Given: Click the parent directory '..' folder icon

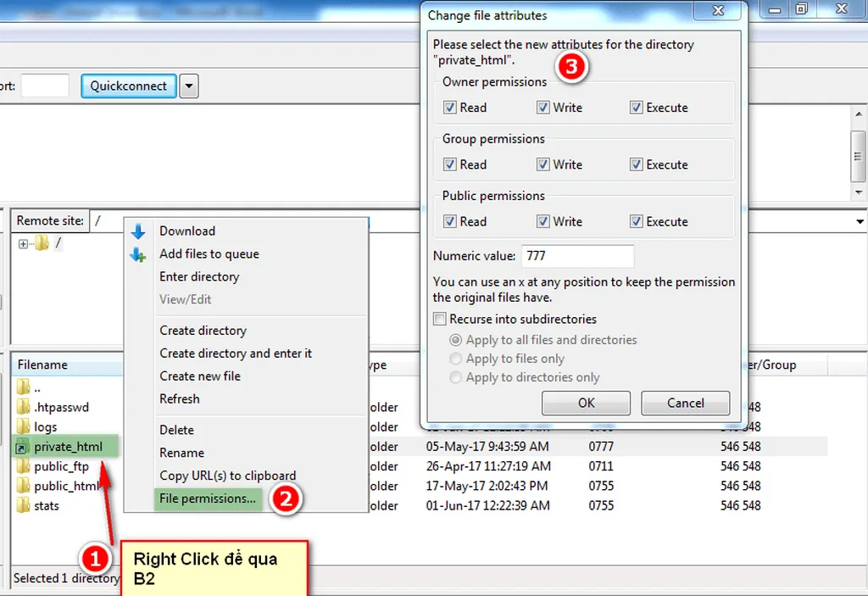Looking at the screenshot, I should pos(23,387).
